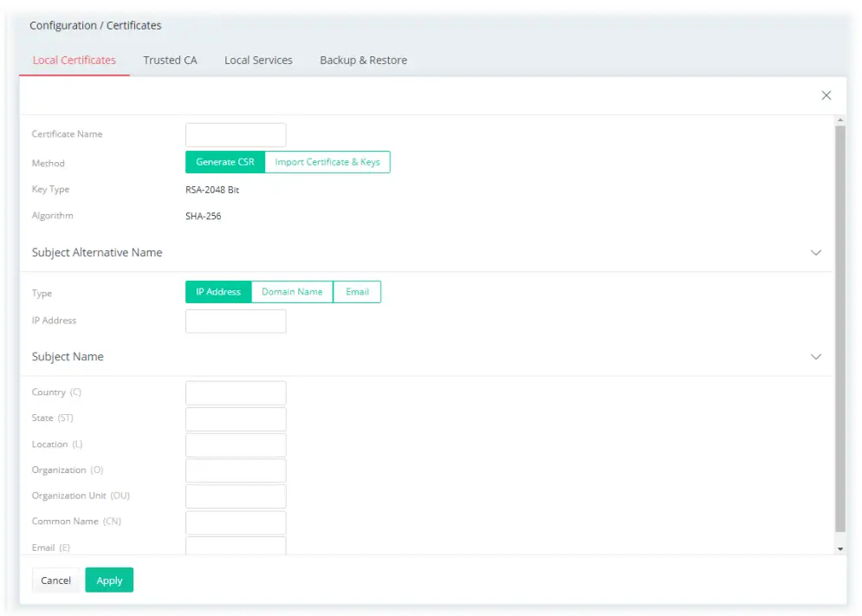Screen dimensions: 862x616
Task: Apply the certificate settings
Action: pyautogui.click(x=109, y=580)
